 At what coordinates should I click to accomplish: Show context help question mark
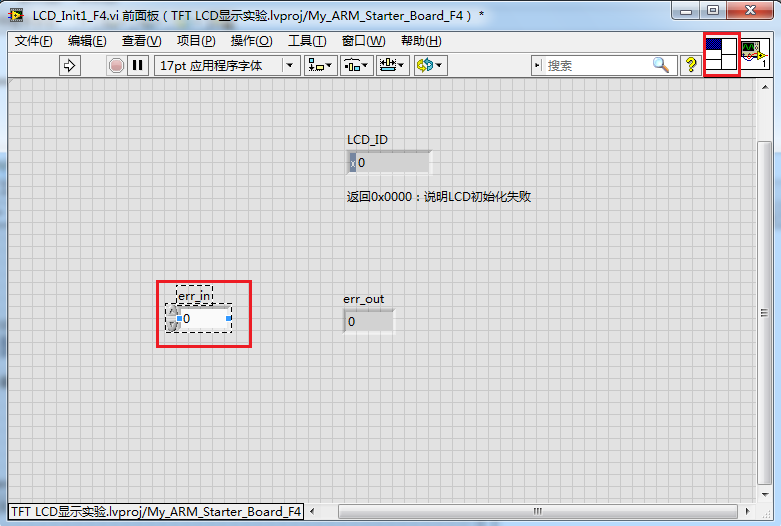(x=691, y=65)
